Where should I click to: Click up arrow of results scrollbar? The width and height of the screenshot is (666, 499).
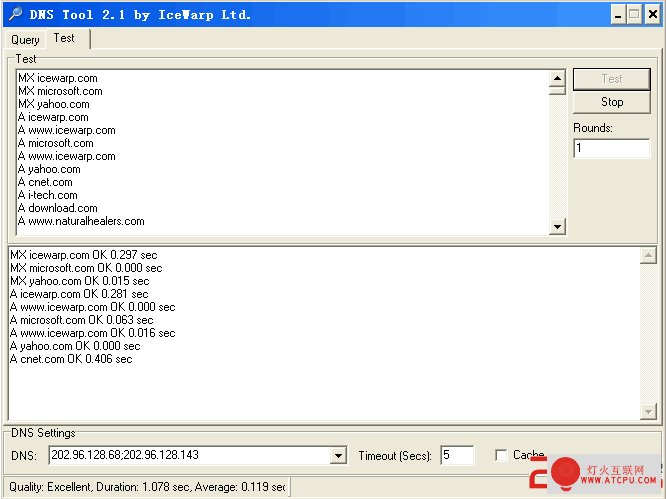point(648,255)
